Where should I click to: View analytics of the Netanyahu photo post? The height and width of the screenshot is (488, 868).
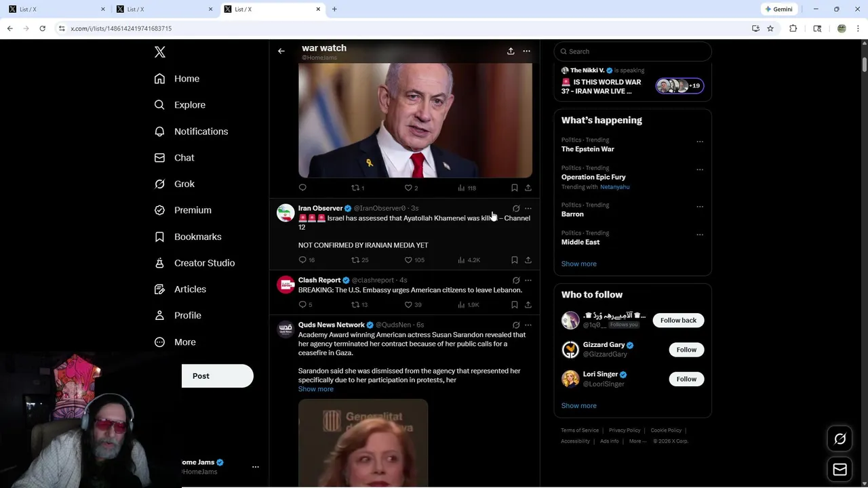coord(467,188)
